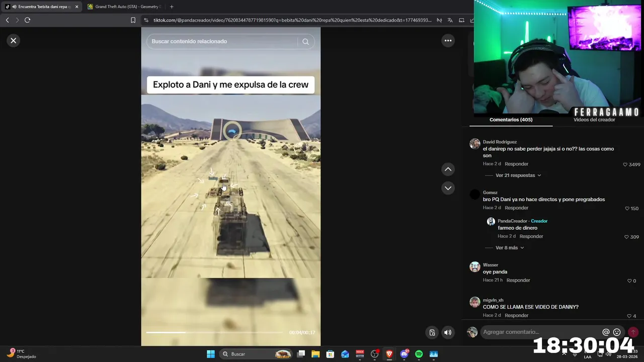Click the magnifier icon in related search

point(305,42)
